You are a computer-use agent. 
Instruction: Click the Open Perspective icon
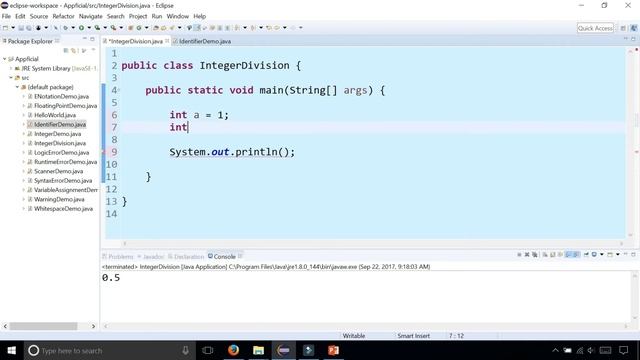[x=623, y=28]
